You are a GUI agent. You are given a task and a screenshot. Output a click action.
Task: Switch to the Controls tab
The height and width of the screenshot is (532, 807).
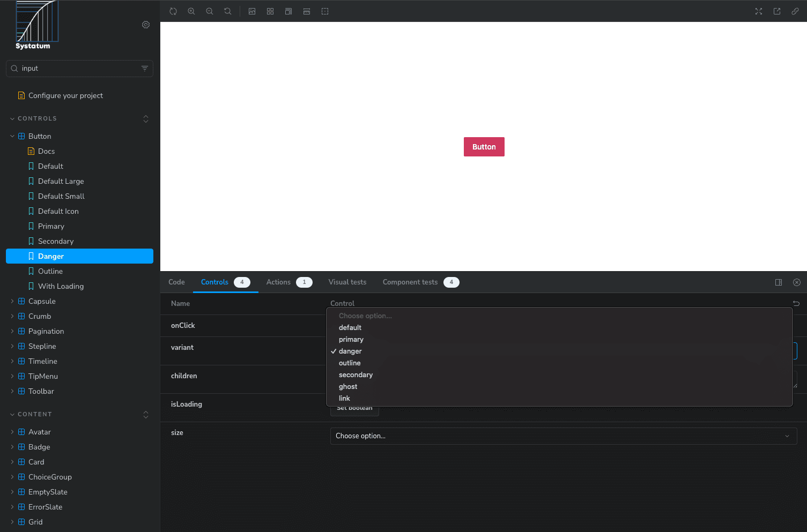pos(225,282)
